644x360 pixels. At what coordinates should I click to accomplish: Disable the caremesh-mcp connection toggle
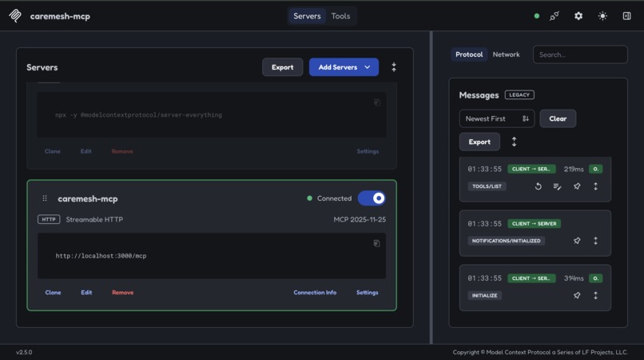[372, 198]
